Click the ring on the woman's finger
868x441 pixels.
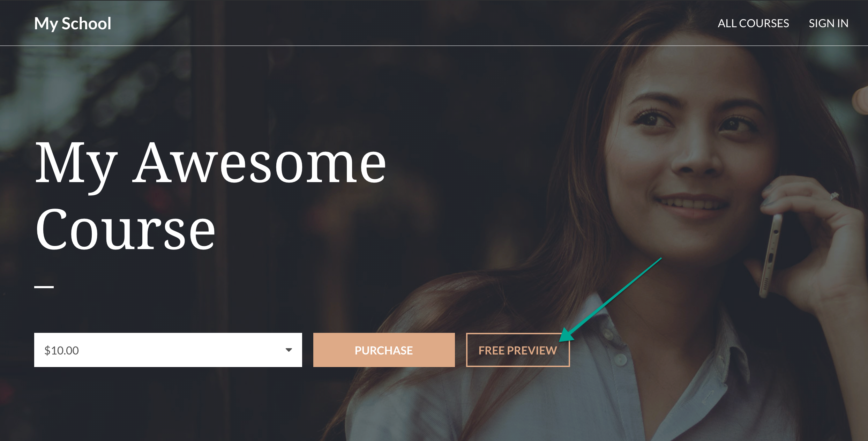point(834,196)
